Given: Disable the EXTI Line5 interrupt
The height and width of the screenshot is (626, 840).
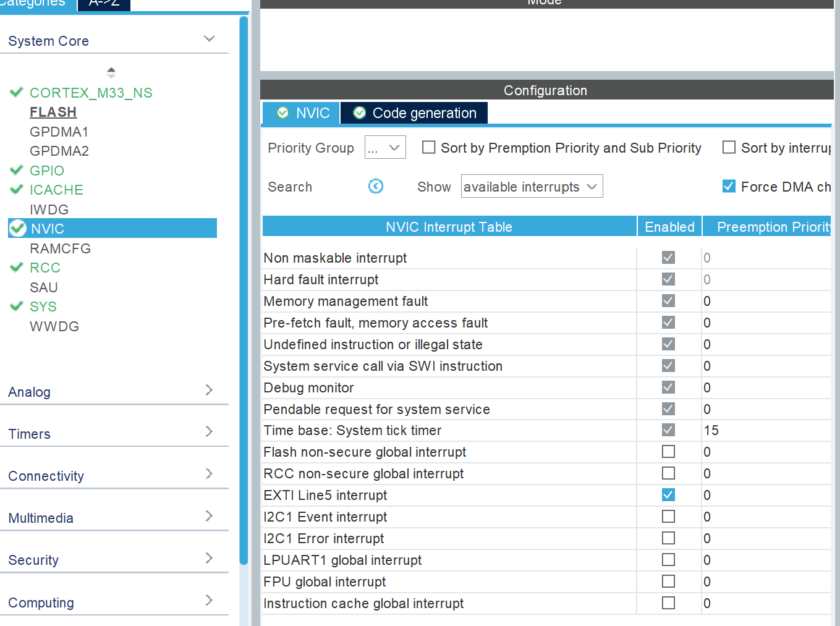Looking at the screenshot, I should (x=668, y=494).
